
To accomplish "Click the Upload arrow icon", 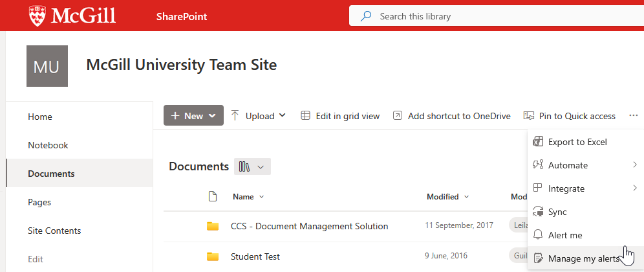I will point(235,116).
